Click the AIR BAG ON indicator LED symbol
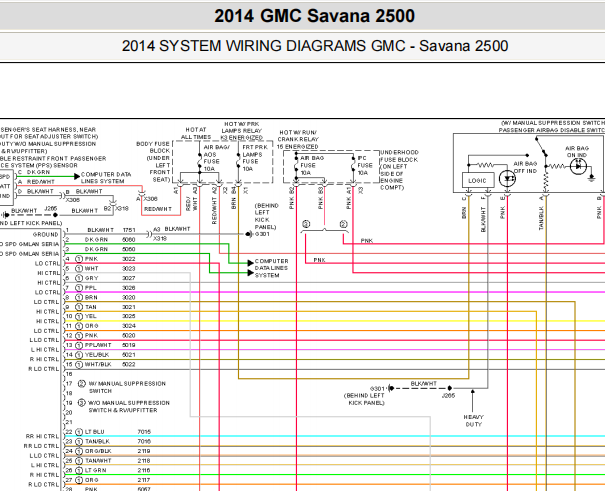Viewport: 605px width, 491px height. click(x=578, y=167)
